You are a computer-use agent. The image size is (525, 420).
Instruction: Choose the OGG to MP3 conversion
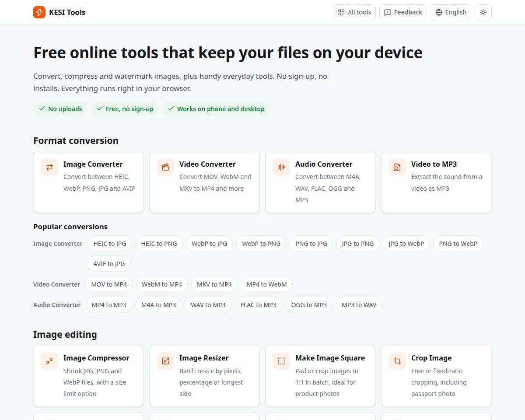[309, 305]
